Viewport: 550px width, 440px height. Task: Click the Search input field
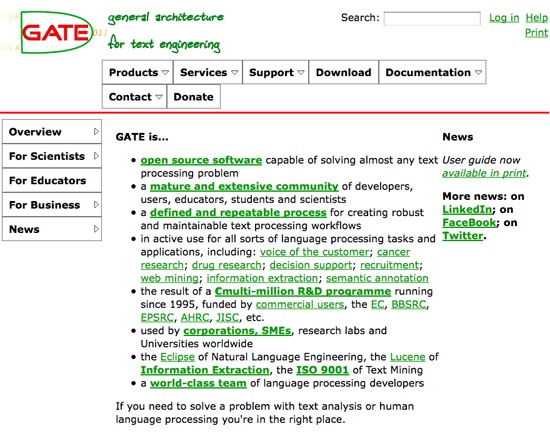coord(432,19)
